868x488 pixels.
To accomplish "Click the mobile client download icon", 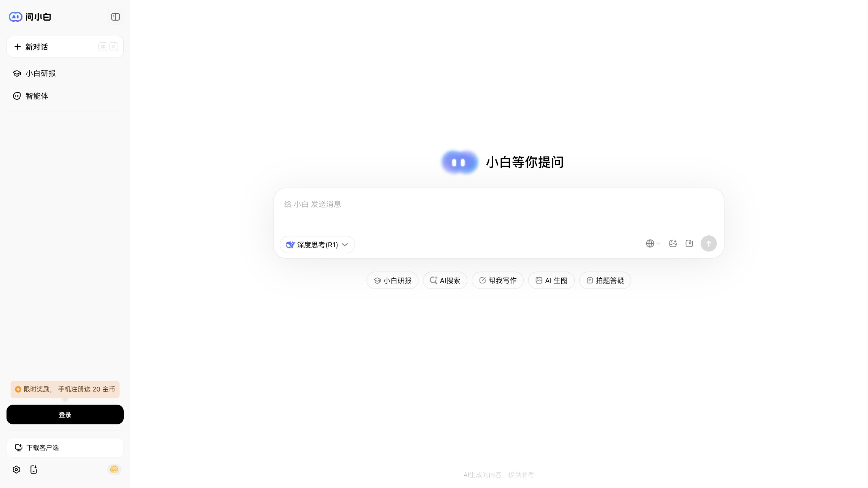I will point(34,469).
